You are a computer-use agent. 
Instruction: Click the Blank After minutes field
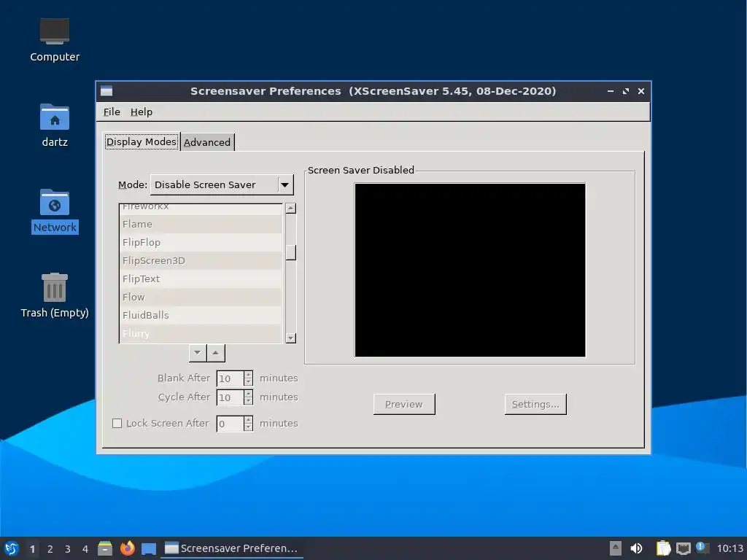pyautogui.click(x=230, y=378)
